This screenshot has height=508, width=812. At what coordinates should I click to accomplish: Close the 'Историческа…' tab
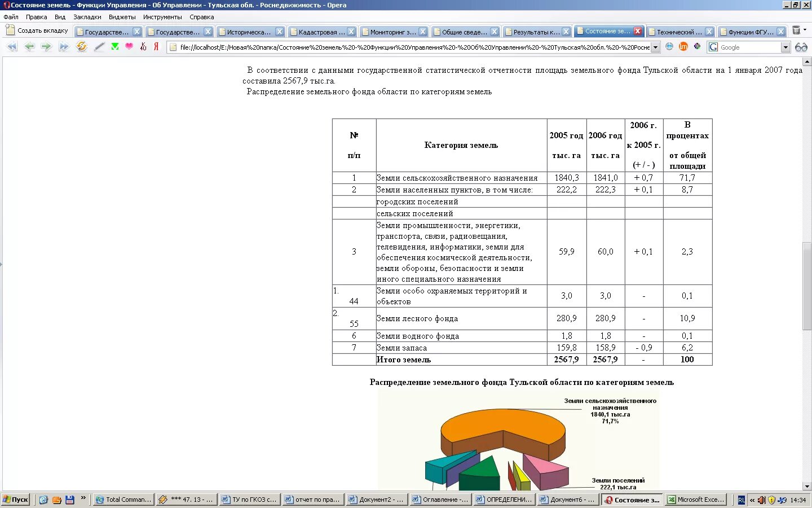(x=279, y=32)
